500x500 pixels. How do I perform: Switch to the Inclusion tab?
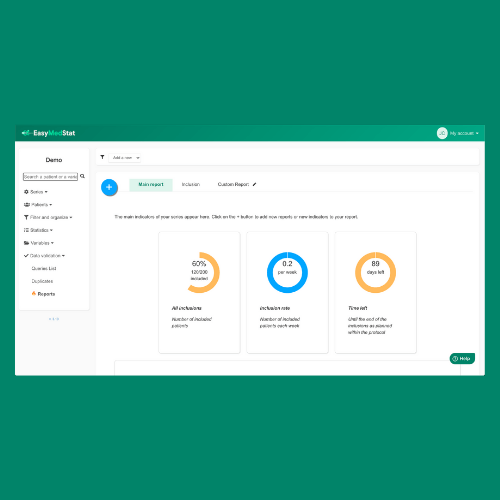pos(191,184)
